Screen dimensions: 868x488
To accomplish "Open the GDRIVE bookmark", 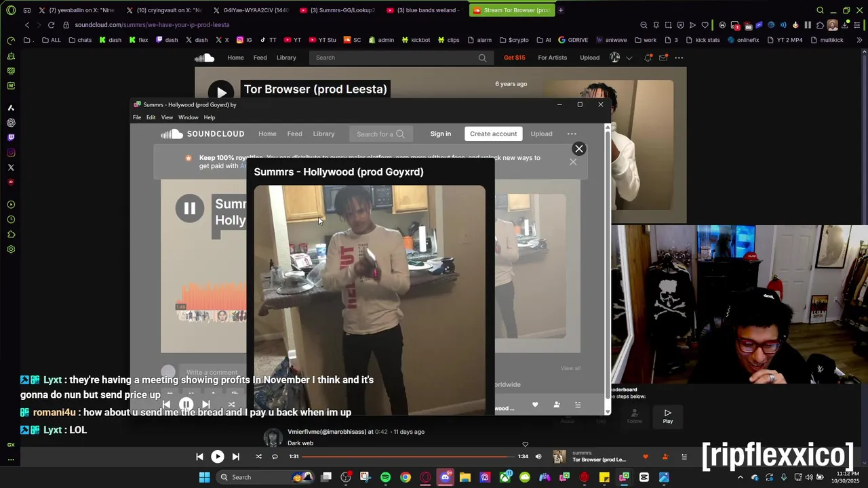I will click(573, 40).
